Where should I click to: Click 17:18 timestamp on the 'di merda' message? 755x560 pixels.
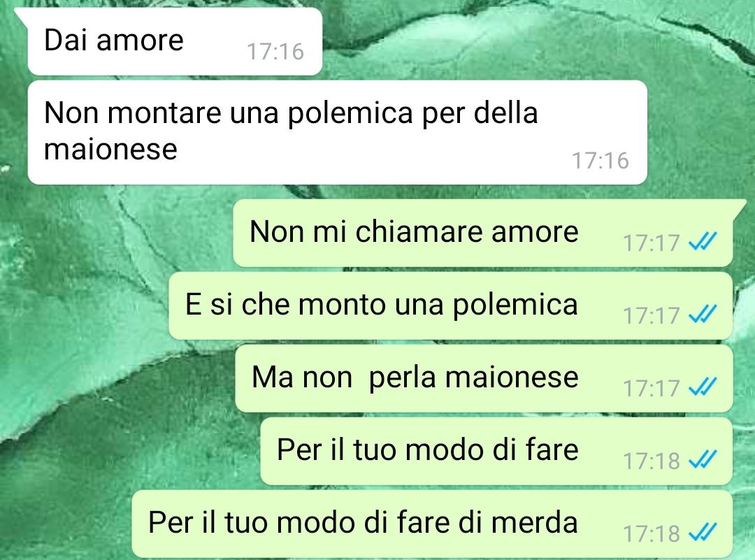coord(652,534)
